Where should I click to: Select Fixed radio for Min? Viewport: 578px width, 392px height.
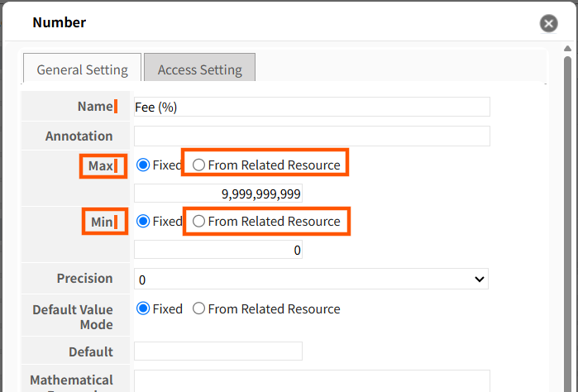[x=143, y=222]
